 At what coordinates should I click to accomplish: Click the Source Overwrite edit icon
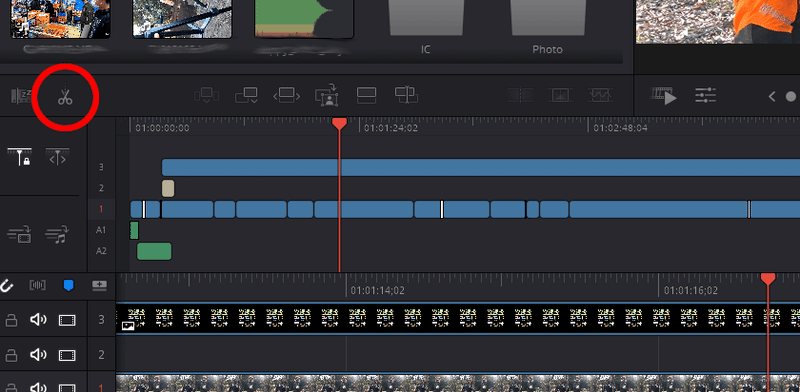407,95
